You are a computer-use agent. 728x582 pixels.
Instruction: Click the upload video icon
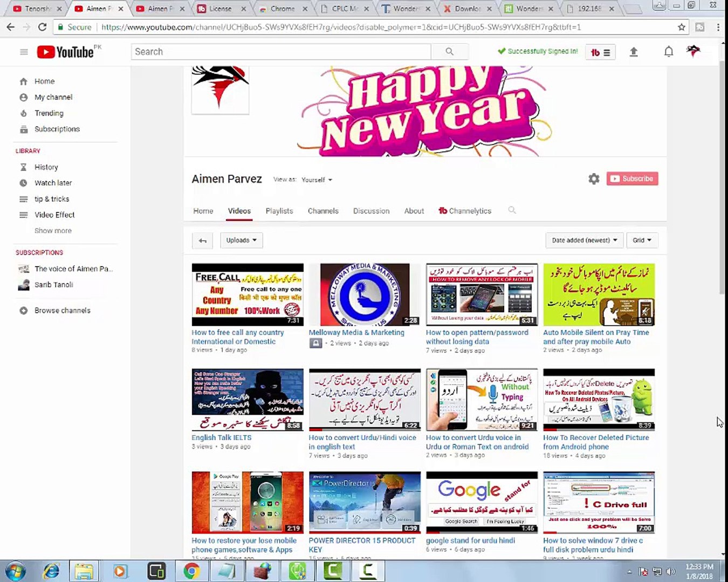point(634,52)
